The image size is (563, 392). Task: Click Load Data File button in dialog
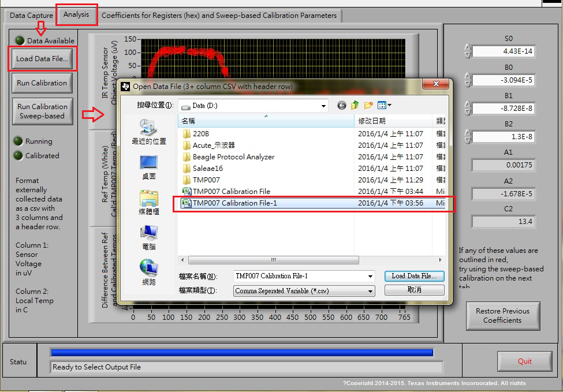click(414, 276)
